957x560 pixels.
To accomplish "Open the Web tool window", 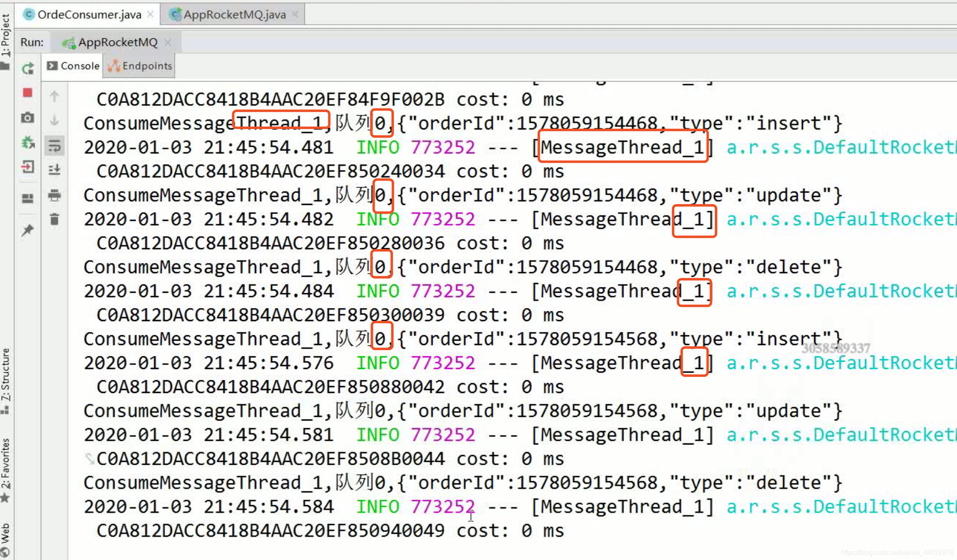I will click(x=5, y=534).
